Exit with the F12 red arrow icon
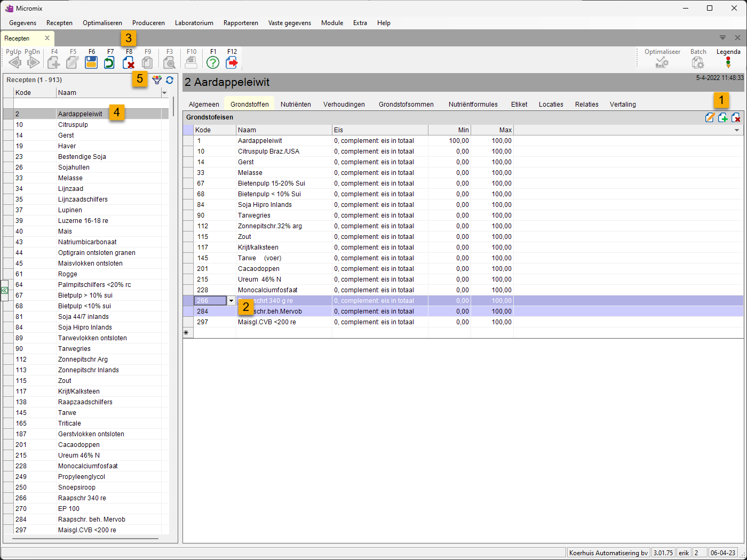This screenshot has width=747, height=560. [x=232, y=62]
